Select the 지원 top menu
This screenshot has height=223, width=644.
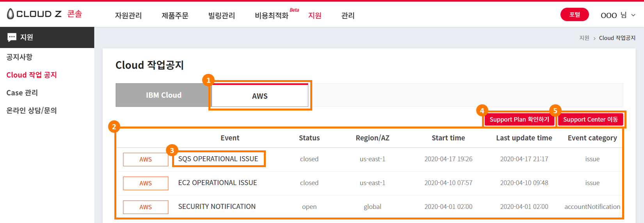(x=315, y=16)
